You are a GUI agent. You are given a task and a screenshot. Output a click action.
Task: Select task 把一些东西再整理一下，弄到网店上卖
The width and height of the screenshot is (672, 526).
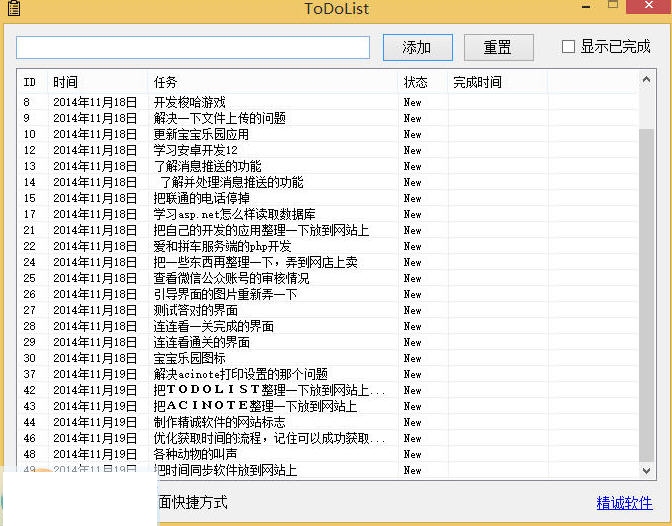point(255,262)
